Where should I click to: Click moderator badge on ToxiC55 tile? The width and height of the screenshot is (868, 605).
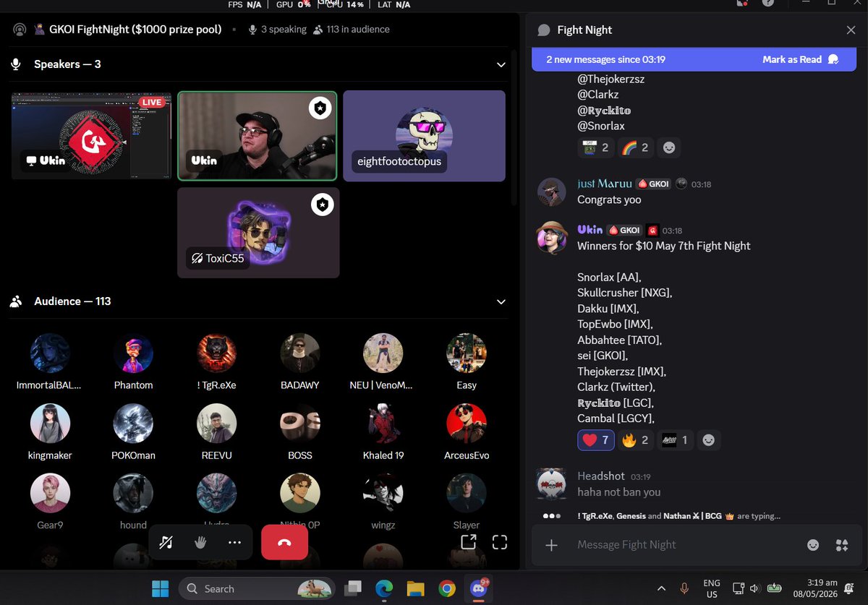[x=322, y=205]
